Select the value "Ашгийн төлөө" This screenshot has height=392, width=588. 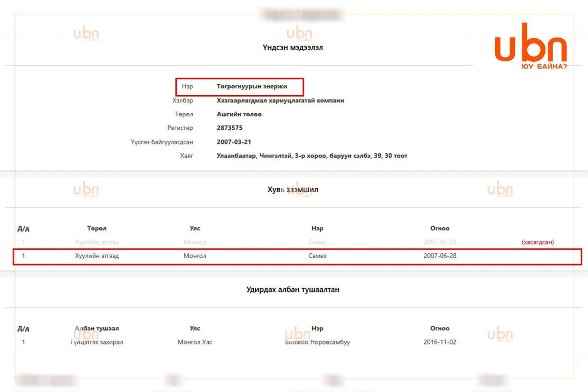tap(239, 114)
